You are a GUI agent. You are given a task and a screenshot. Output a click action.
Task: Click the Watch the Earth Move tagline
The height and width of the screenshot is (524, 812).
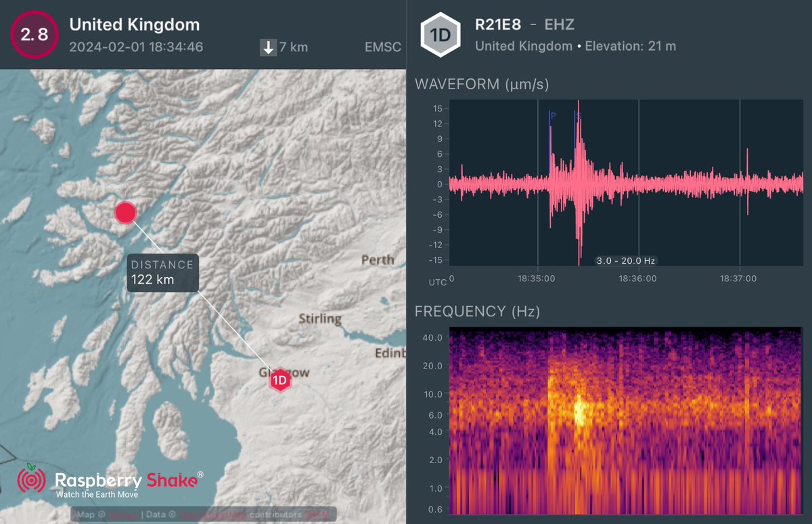tap(97, 495)
